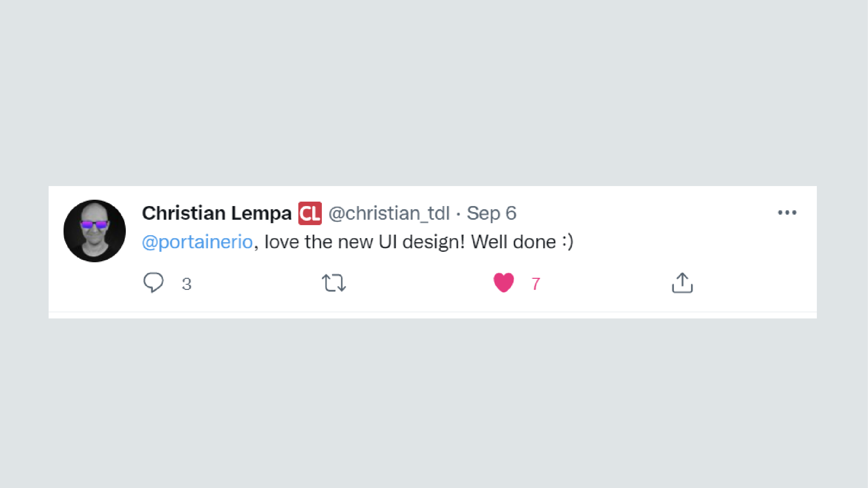
Task: Click the purple sunglasses in the avatar
Action: click(94, 224)
